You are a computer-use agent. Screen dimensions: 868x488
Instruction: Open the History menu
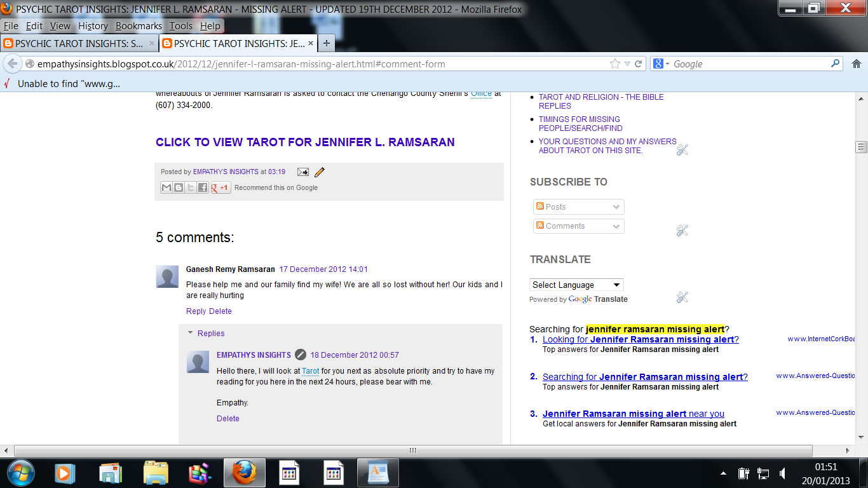tap(93, 26)
